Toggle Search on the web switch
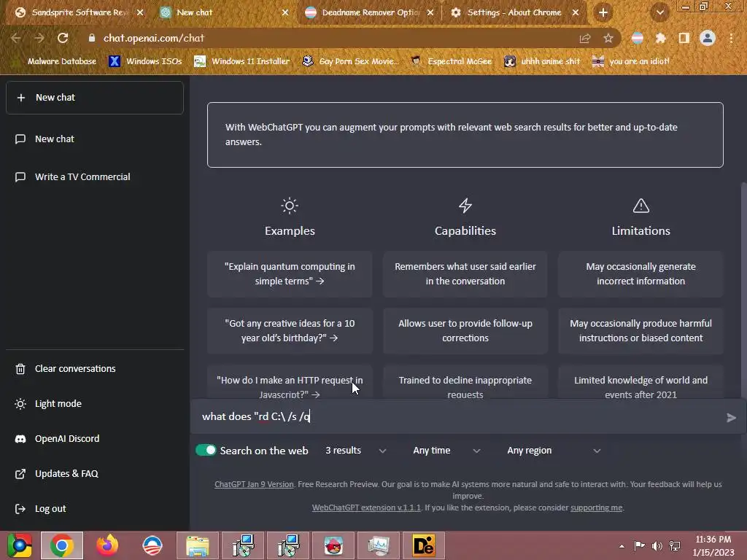 click(x=206, y=450)
